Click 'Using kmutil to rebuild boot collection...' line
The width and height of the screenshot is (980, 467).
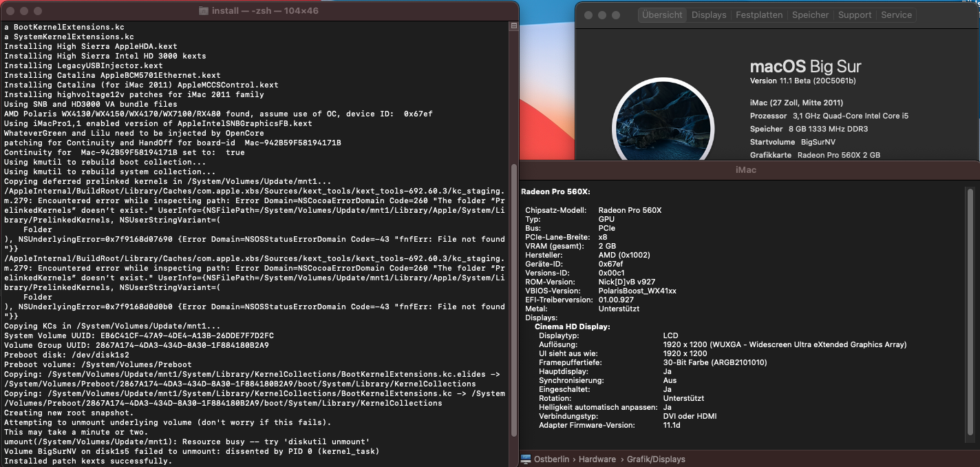tap(105, 162)
